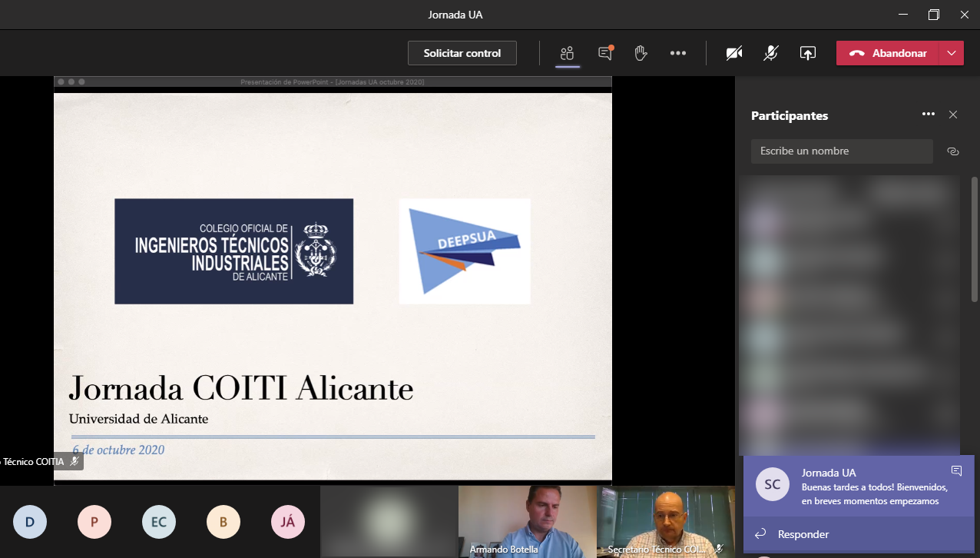Minimize the Jornada UA meeting window

903,15
